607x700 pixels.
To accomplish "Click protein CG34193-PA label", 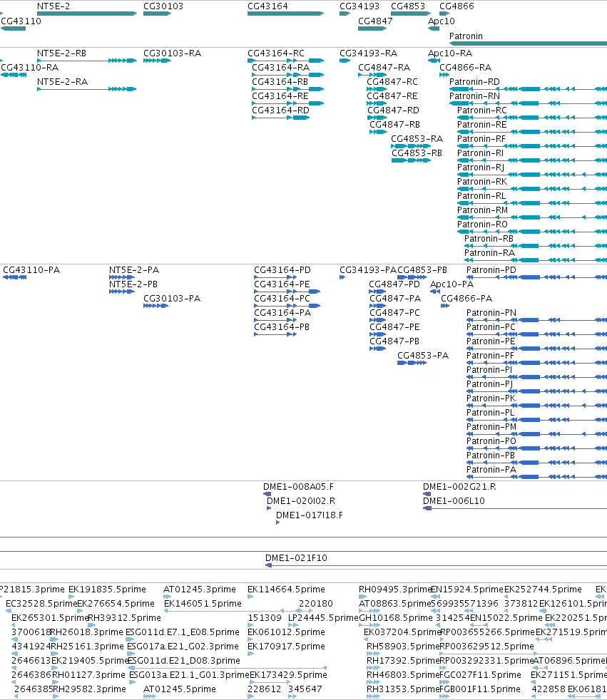I will (x=368, y=270).
